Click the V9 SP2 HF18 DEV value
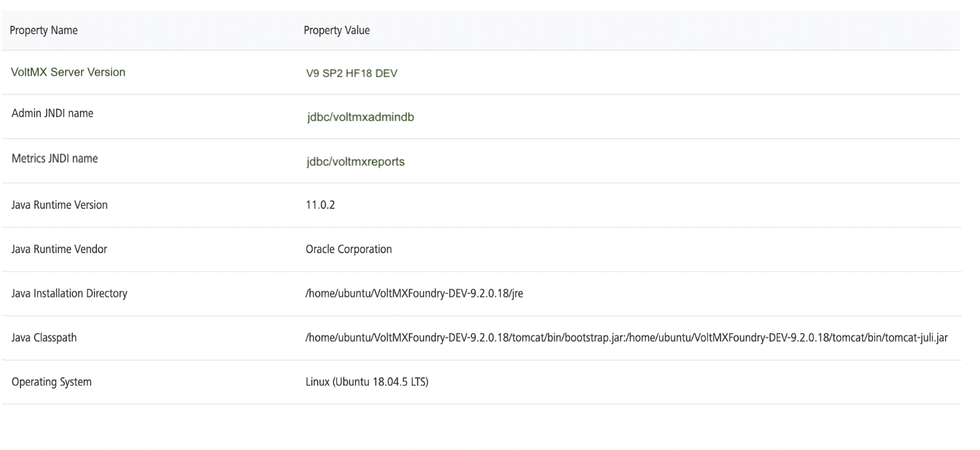980x450 pixels. (x=352, y=73)
